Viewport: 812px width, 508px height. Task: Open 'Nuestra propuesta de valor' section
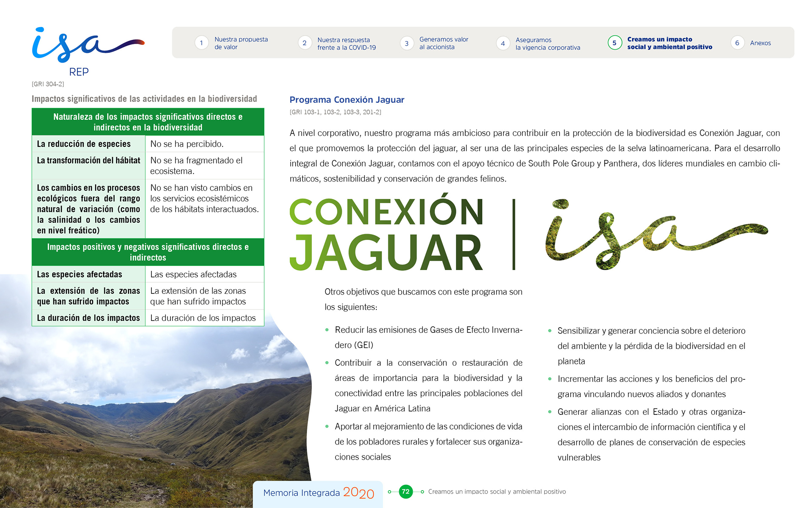click(241, 43)
